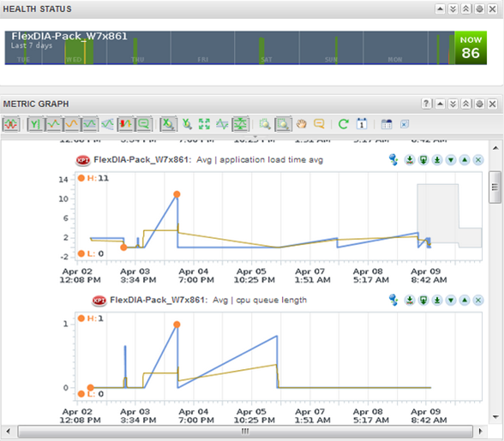Open Metric Graph help question mark
This screenshot has height=441, width=504.
426,104
